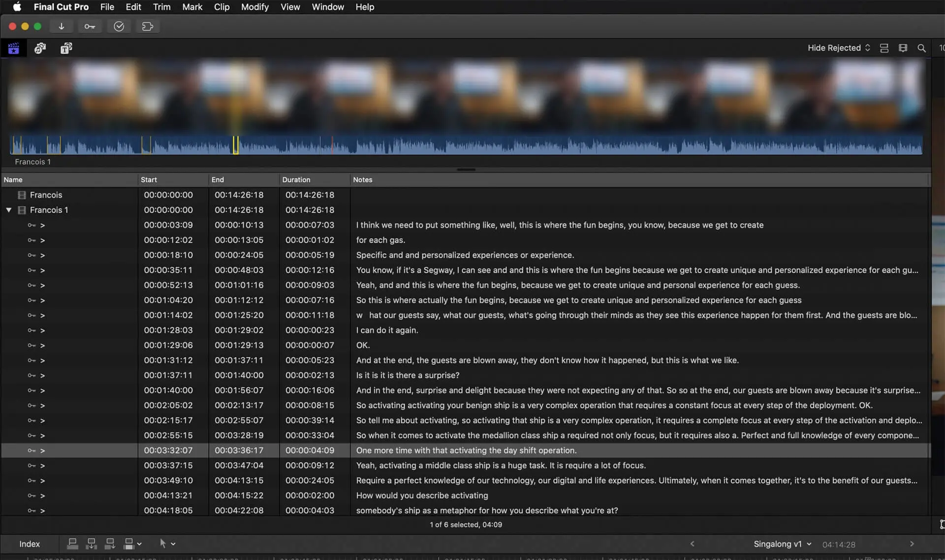The height and width of the screenshot is (560, 945).
Task: Sort by the Name column header
Action: 69,180
